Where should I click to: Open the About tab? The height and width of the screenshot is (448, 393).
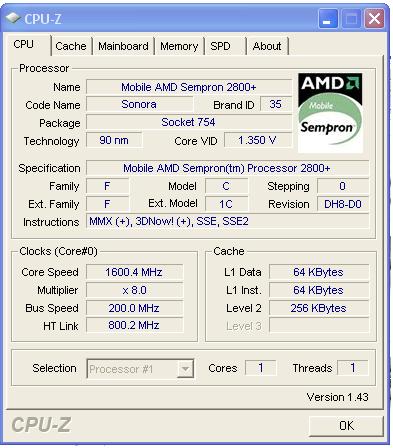267,46
